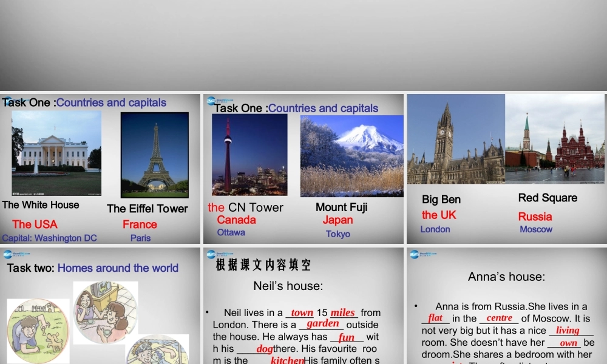Choose the Big Ben clock tower photo

pos(456,139)
